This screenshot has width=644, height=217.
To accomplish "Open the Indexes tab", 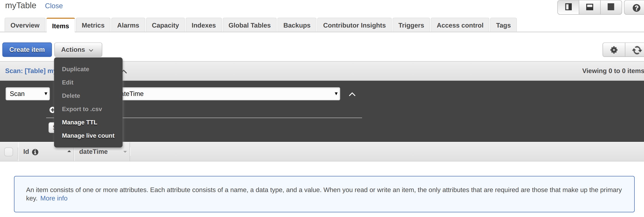I will [x=203, y=25].
